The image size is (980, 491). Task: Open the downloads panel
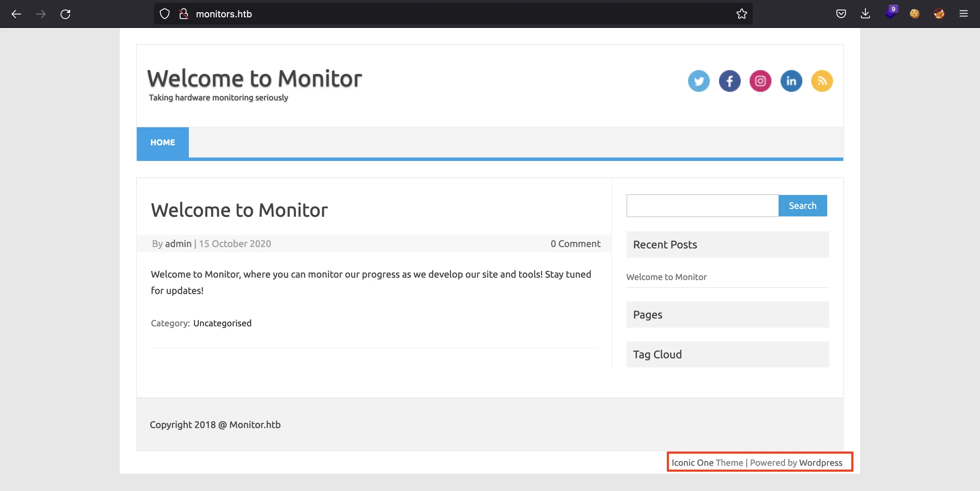(865, 14)
